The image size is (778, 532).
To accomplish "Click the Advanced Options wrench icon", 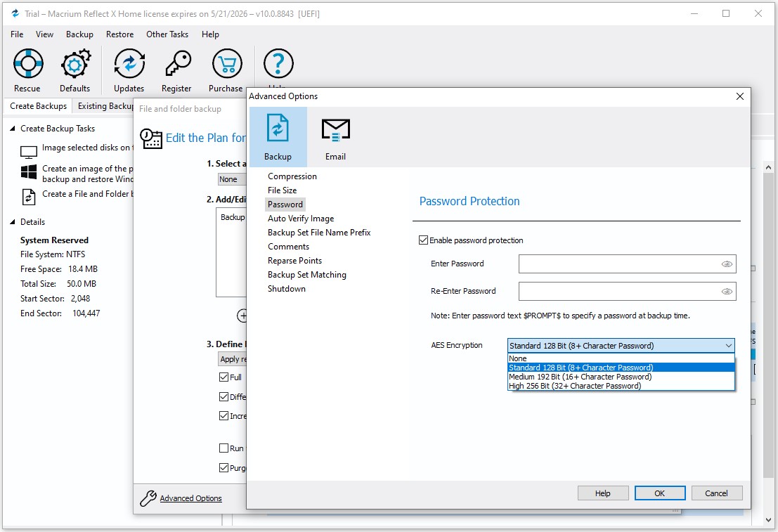I will pyautogui.click(x=148, y=498).
